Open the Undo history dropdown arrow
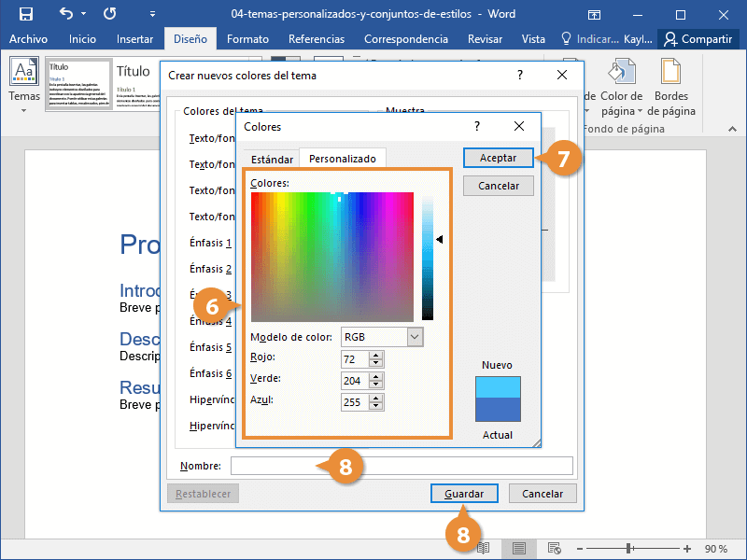This screenshot has height=560, width=747. point(84,14)
